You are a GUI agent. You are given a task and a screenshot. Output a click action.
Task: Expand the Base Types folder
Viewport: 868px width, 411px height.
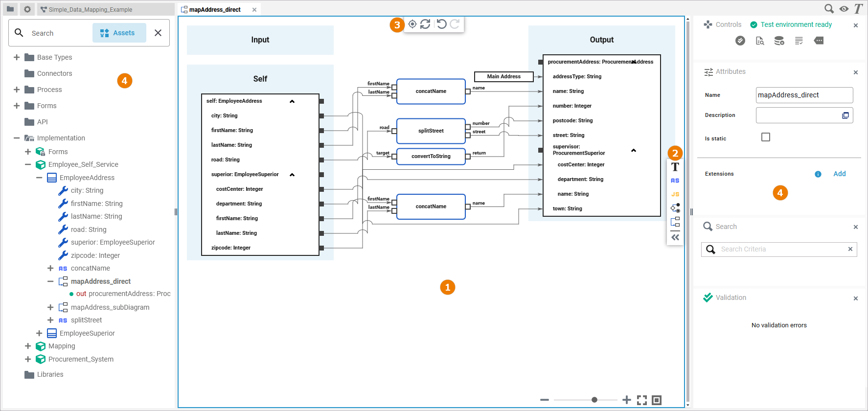[17, 57]
